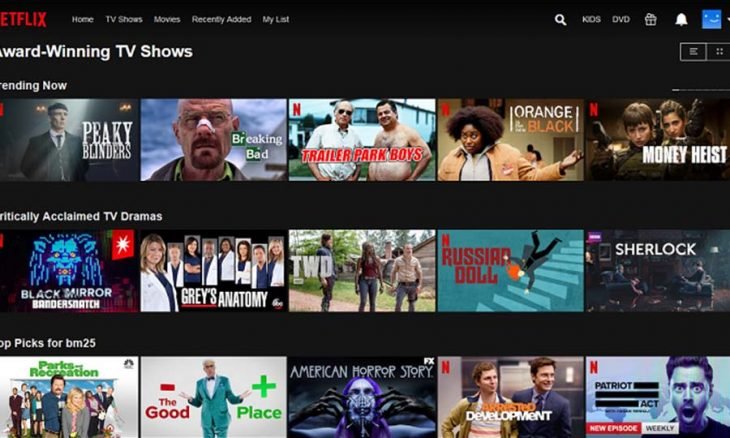
Task: Click the Netflix logo
Action: pyautogui.click(x=23, y=19)
